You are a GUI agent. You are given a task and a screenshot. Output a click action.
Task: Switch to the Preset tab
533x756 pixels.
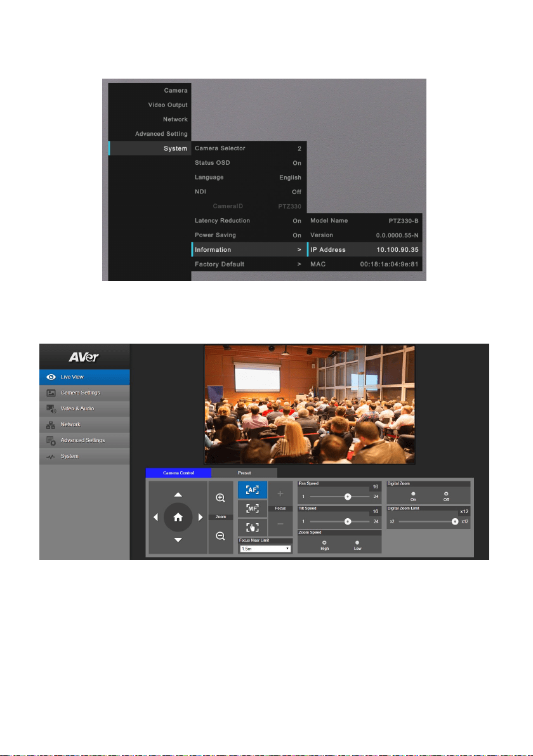pos(244,473)
